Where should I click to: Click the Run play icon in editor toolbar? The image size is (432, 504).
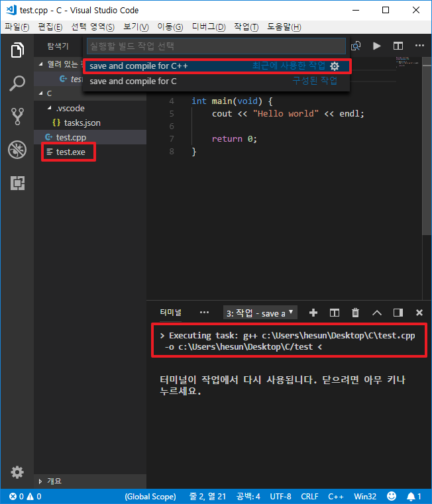point(376,46)
